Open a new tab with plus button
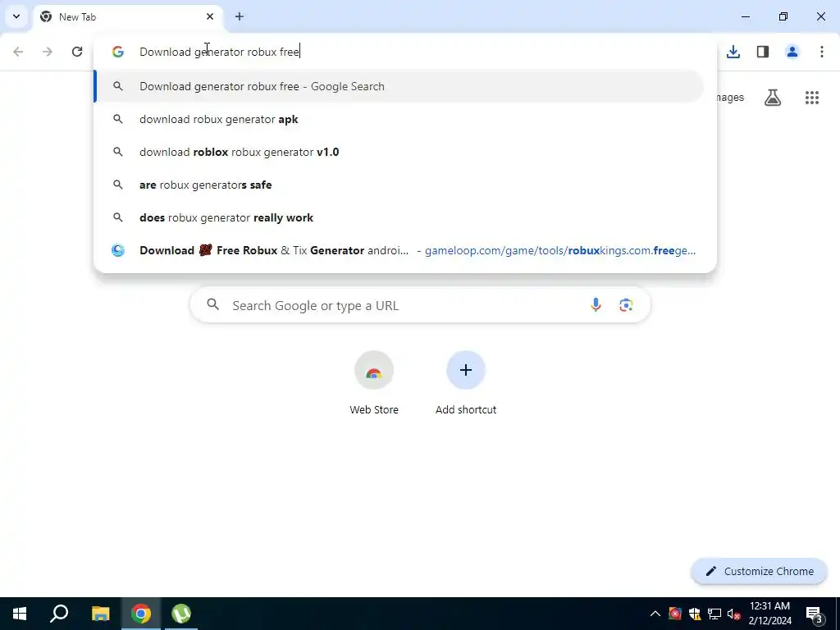Viewport: 840px width, 630px height. [240, 16]
